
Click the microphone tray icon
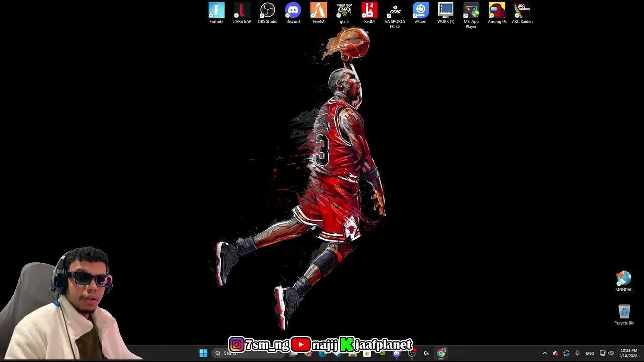point(577,353)
